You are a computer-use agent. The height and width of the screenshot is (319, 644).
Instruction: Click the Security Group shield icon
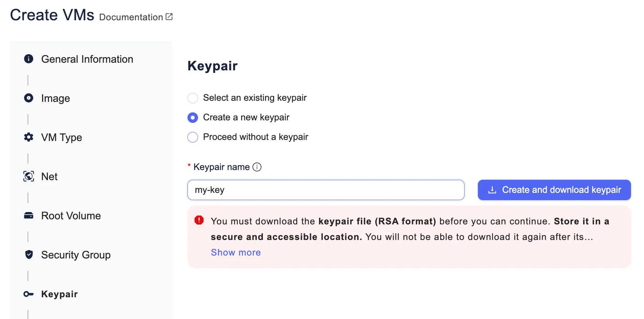[28, 254]
